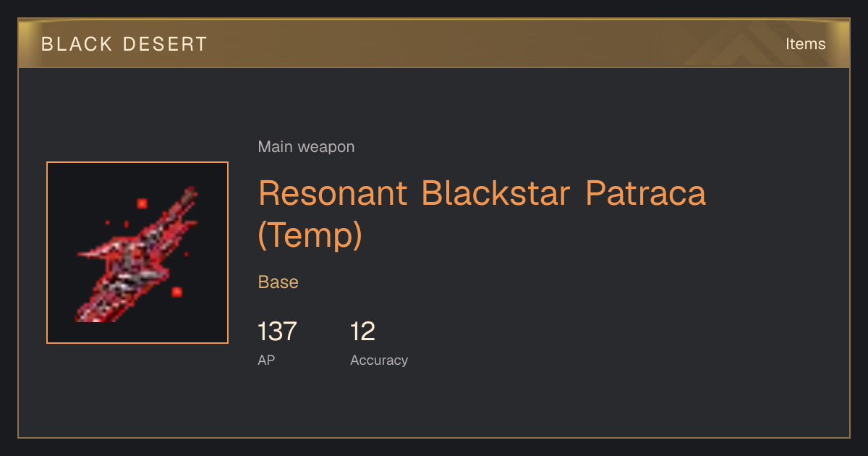Image resolution: width=868 pixels, height=456 pixels.
Task: Open the Items link in header
Action: pyautogui.click(x=805, y=43)
